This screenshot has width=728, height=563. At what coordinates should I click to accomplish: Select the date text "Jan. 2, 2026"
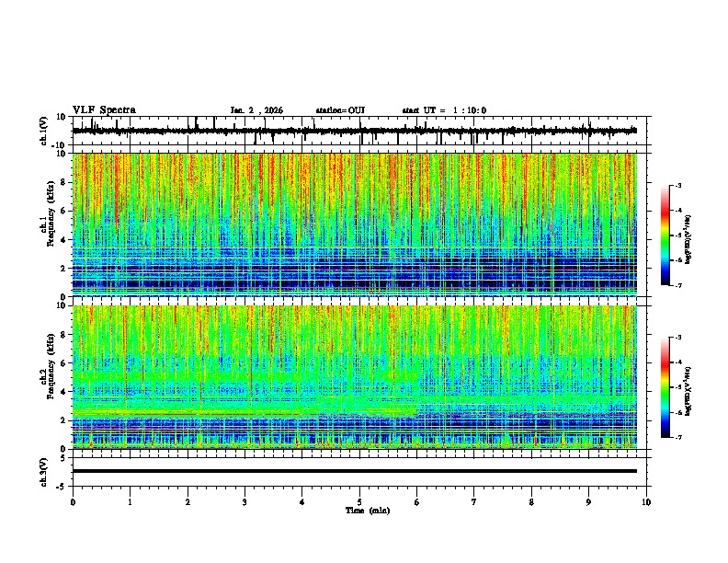(x=256, y=110)
